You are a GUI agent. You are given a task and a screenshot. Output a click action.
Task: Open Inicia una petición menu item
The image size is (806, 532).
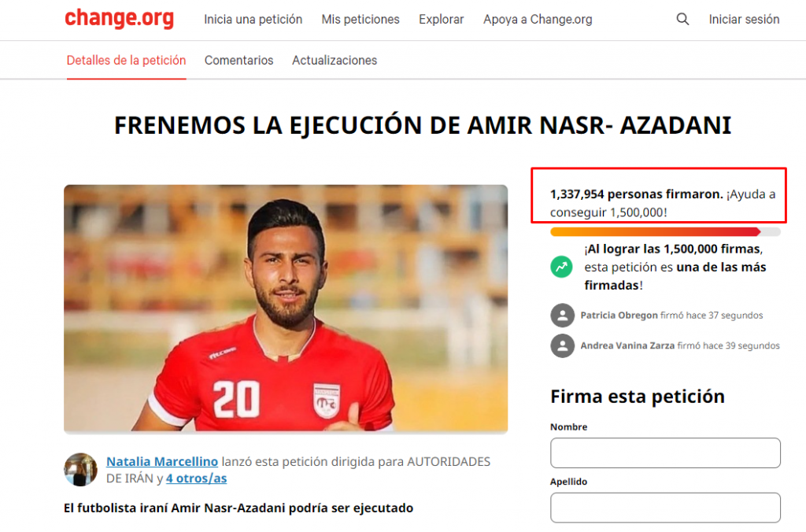[x=253, y=20]
